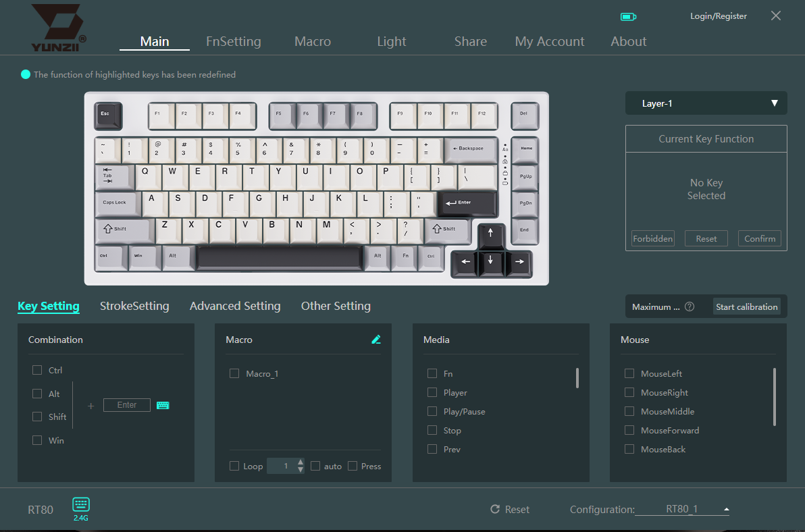The image size is (805, 532).
Task: Select the Enter key on keyboard image
Action: pyautogui.click(x=467, y=204)
